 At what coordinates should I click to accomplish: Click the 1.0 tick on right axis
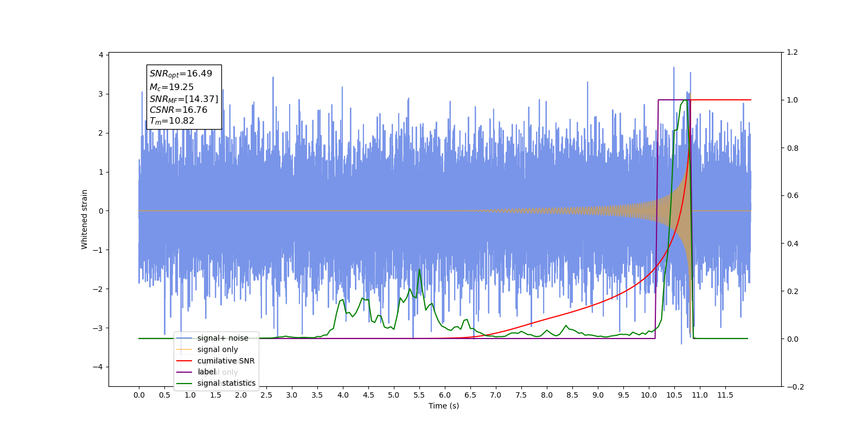[793, 100]
